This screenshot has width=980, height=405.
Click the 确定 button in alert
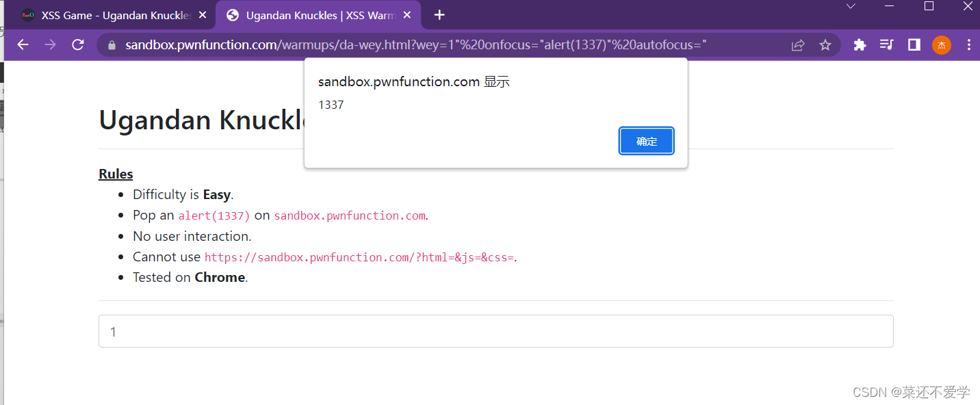(x=647, y=141)
